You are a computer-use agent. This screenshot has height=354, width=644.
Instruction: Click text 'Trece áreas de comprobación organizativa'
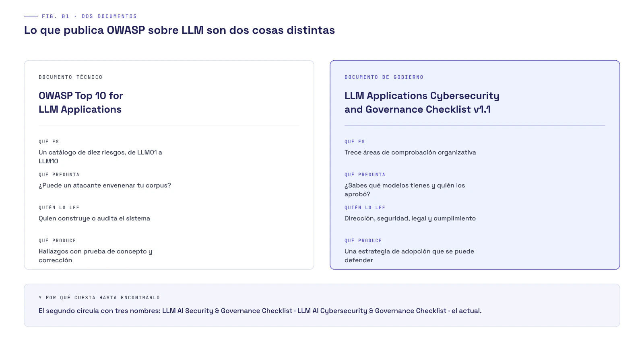point(410,152)
